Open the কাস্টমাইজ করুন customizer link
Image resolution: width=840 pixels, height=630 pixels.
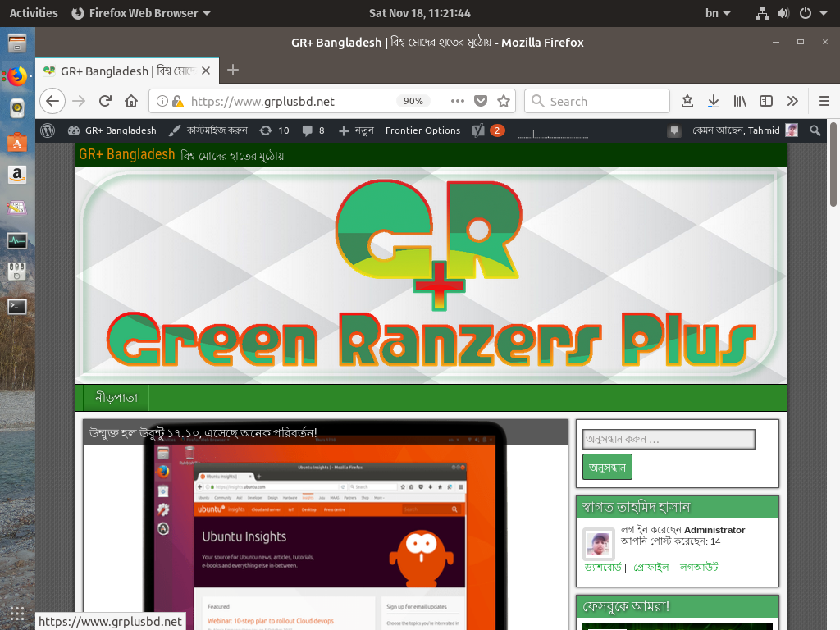[x=208, y=130]
